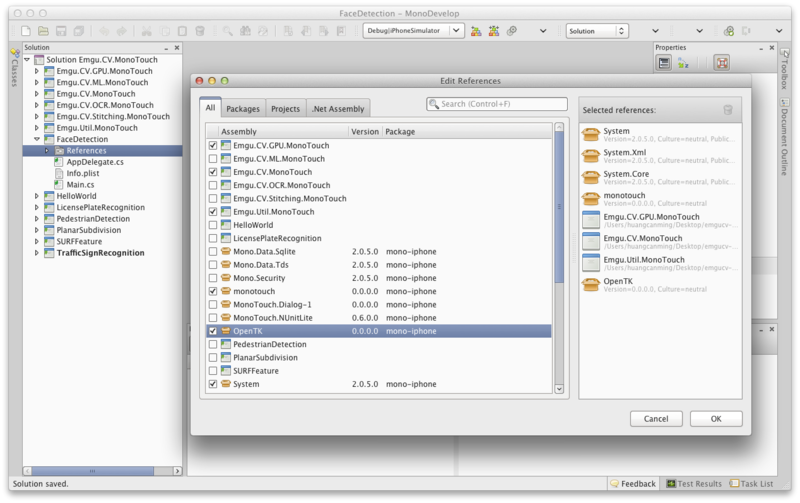Click the Cut scissors toolbar icon
Screen dimensions: 800x503
146,31
